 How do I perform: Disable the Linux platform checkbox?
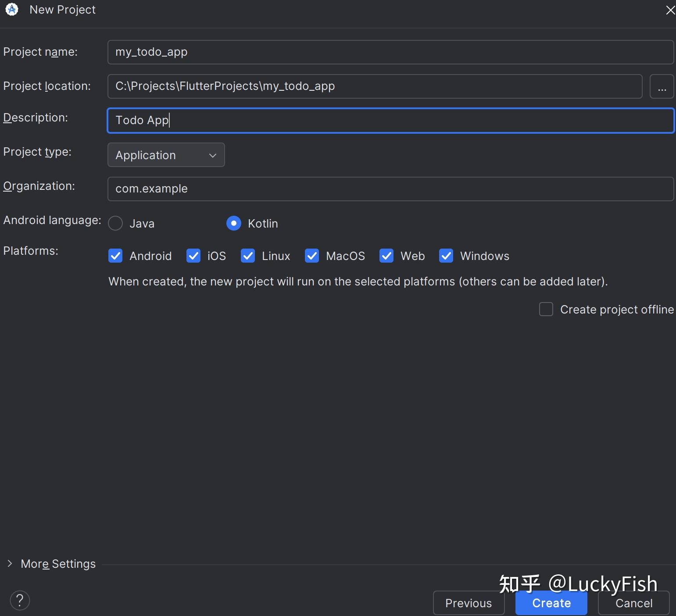[248, 256]
